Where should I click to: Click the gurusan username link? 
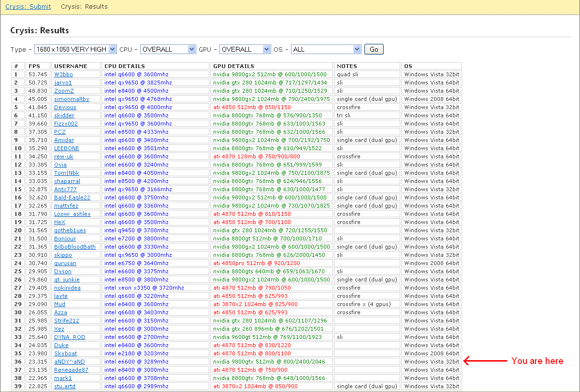click(65, 263)
